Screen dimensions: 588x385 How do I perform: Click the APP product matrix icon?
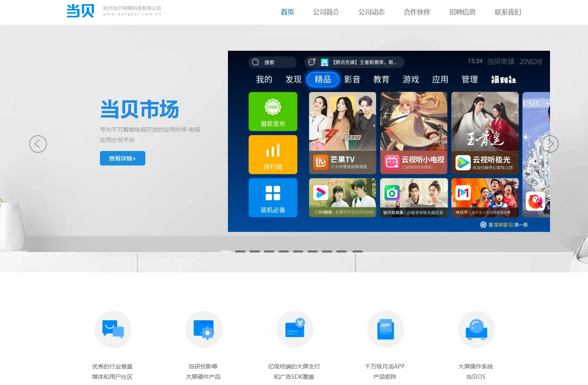(x=386, y=329)
